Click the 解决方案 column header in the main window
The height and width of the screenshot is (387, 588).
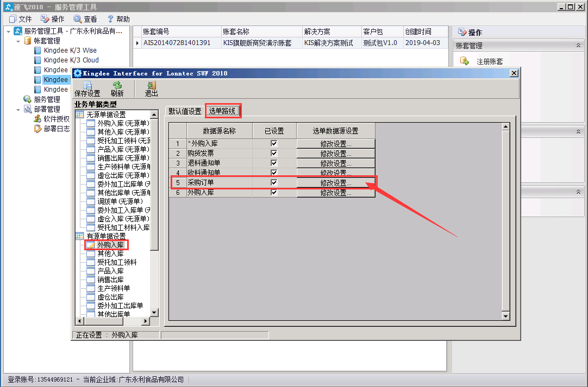[x=332, y=31]
